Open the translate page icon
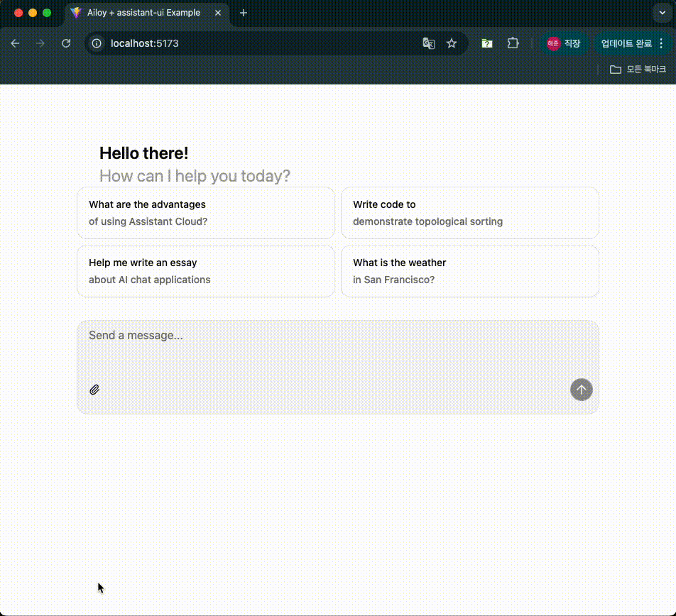Screen dimensions: 676x616 tap(429, 43)
